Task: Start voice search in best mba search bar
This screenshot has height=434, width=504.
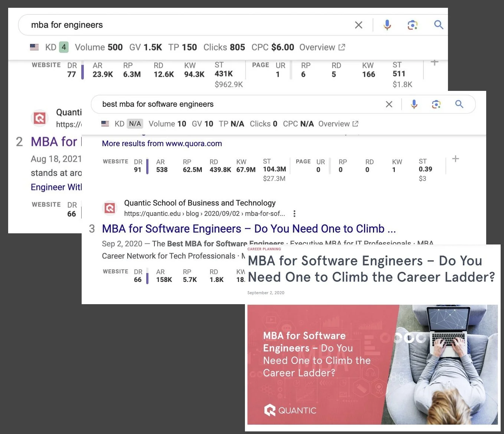Action: click(414, 104)
